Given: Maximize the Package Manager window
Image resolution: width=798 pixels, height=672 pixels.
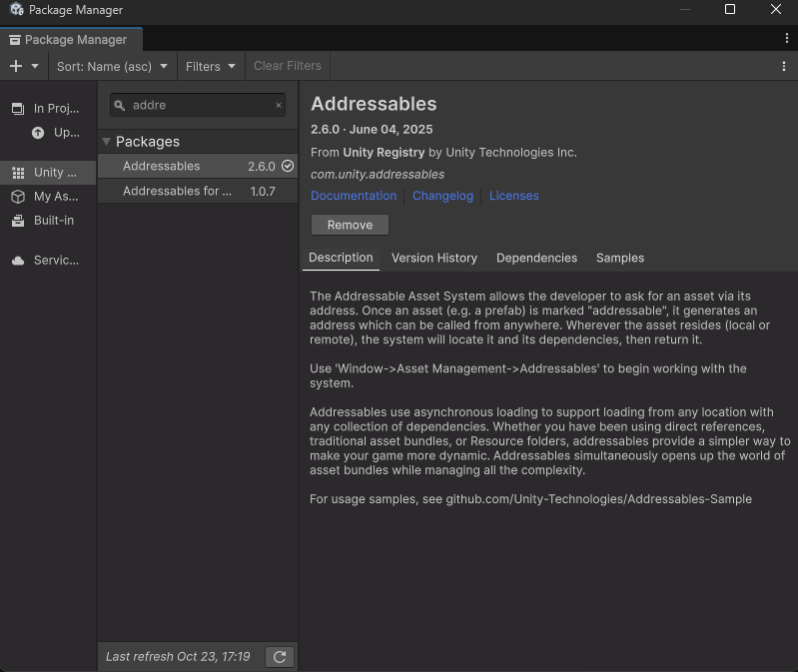Looking at the screenshot, I should pos(730,9).
